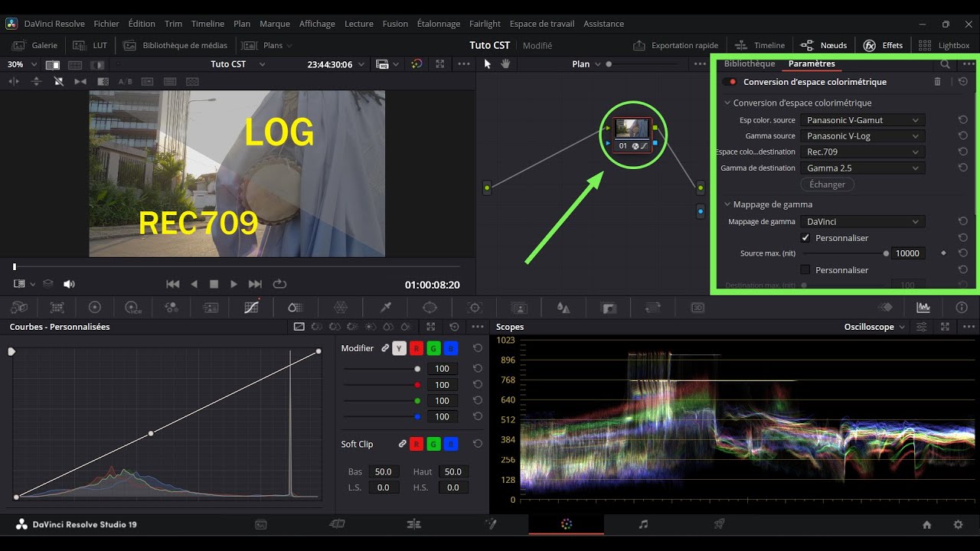980x551 pixels.
Task: Open the 3D stereoscopic palette
Action: (x=698, y=307)
